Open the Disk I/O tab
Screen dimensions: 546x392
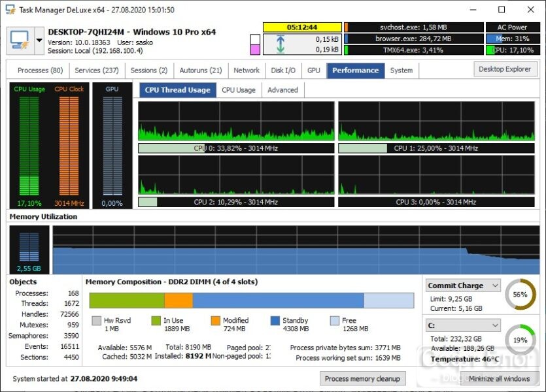point(283,71)
